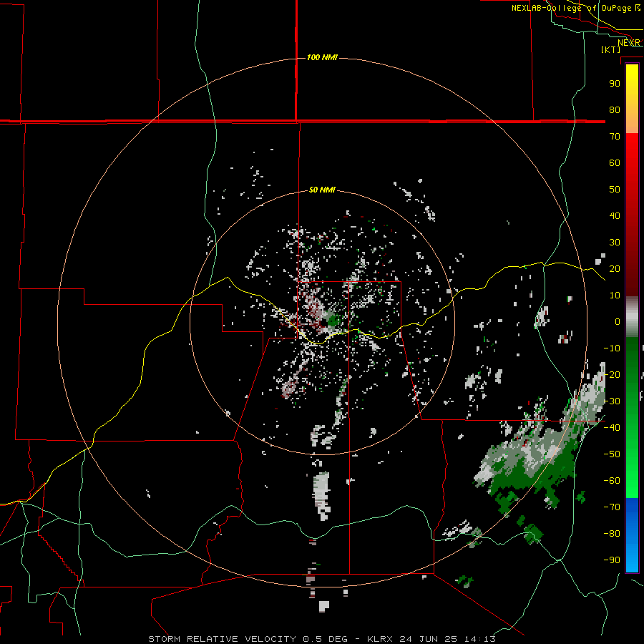
Task: Click the -40 value on velocity scale
Action: coord(612,428)
